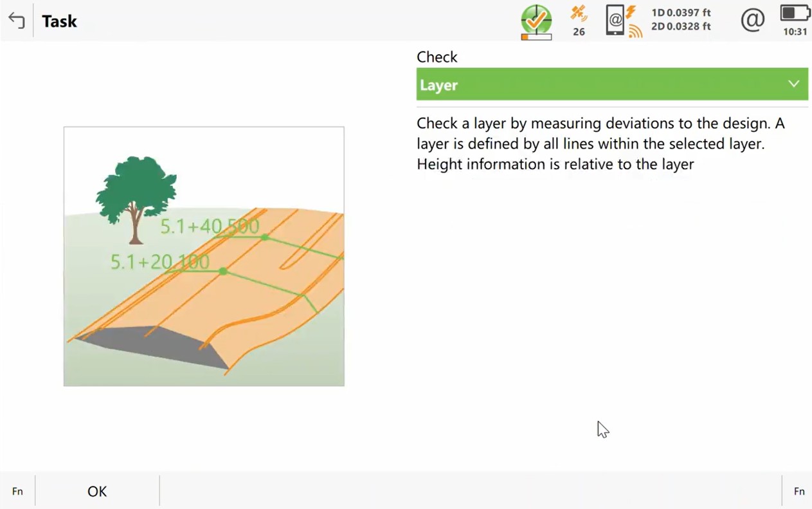Viewport: 812px width, 509px height.
Task: Check the battery level icon
Action: [795, 13]
